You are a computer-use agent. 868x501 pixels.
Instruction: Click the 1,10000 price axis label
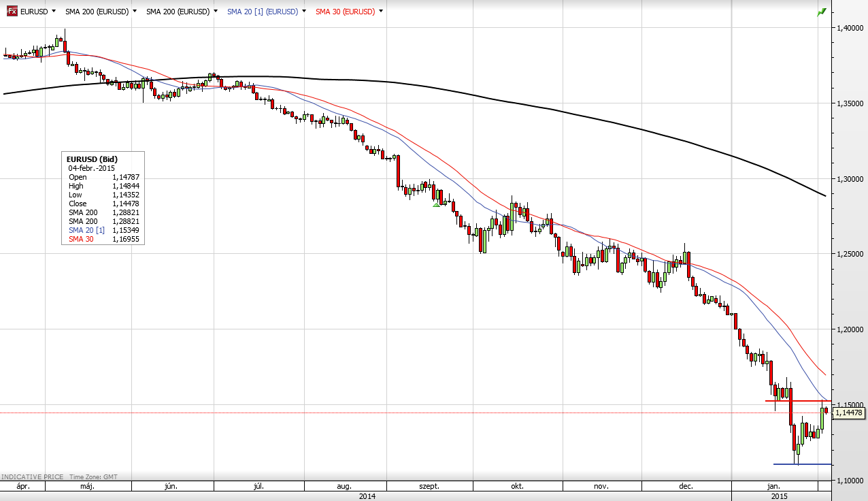coord(850,481)
